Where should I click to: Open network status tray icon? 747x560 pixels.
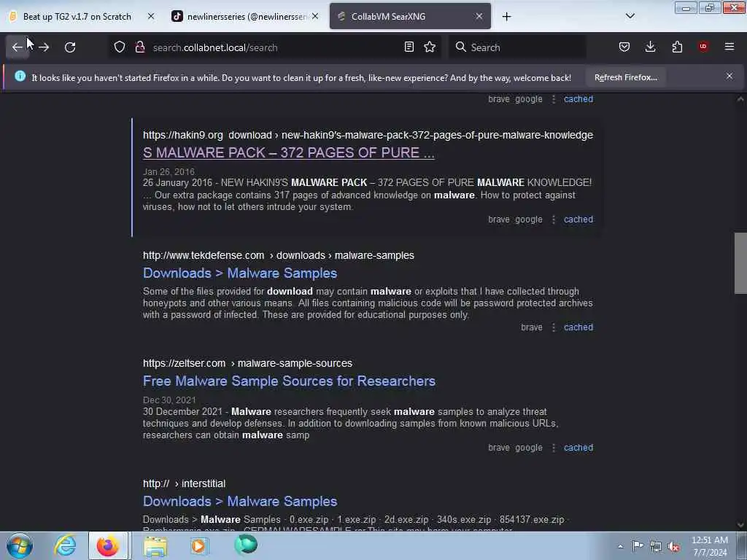656,546
